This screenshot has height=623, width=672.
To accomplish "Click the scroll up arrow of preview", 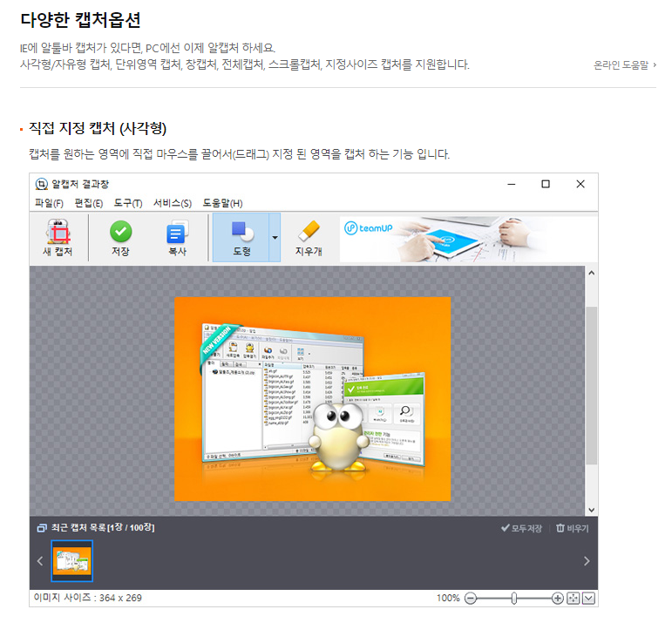I will [x=592, y=273].
